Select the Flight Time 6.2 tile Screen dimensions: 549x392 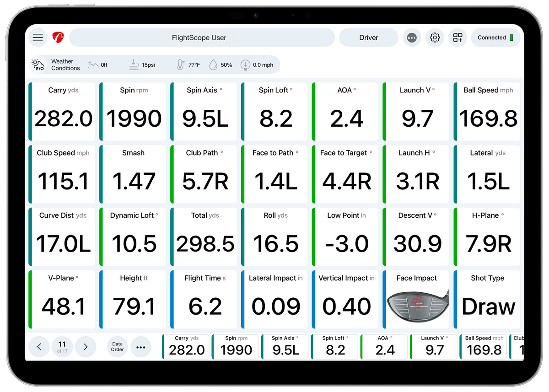coord(204,300)
